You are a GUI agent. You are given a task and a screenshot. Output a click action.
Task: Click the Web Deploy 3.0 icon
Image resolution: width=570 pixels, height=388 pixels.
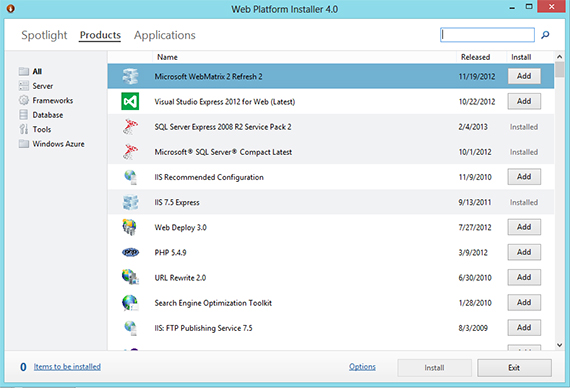(130, 227)
